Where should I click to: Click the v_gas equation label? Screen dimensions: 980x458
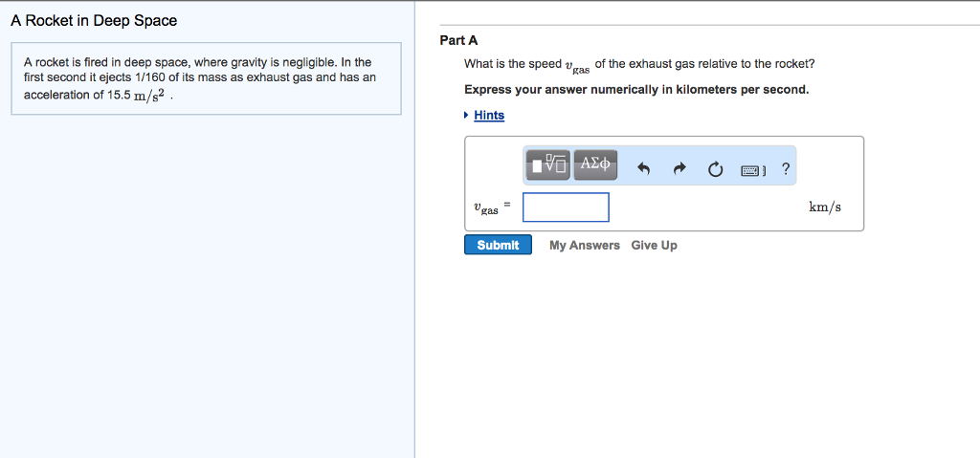(x=487, y=207)
